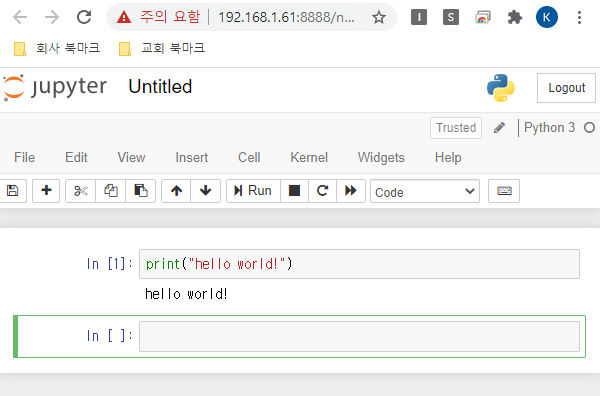Restart the kernel icon

tap(323, 191)
